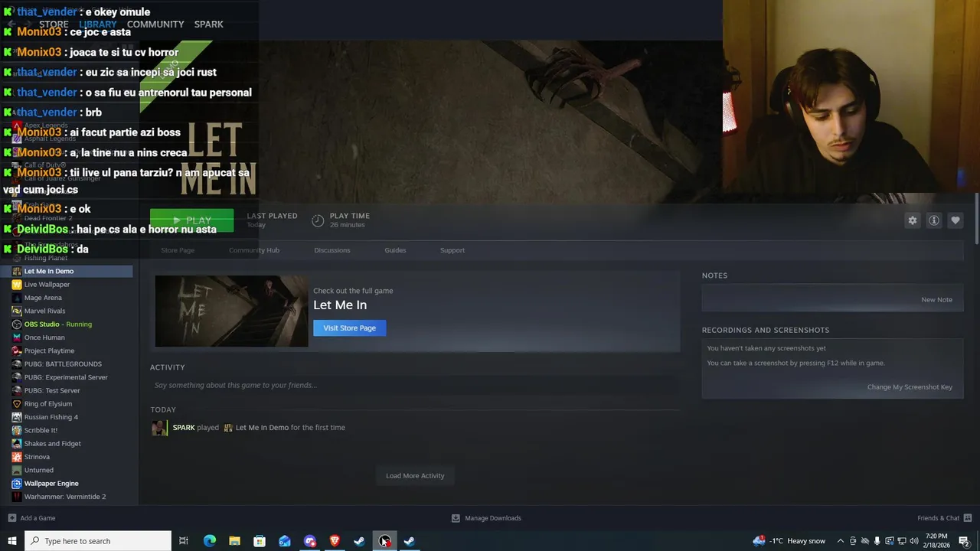The height and width of the screenshot is (551, 980).
Task: Click Load More Activity button
Action: (415, 476)
